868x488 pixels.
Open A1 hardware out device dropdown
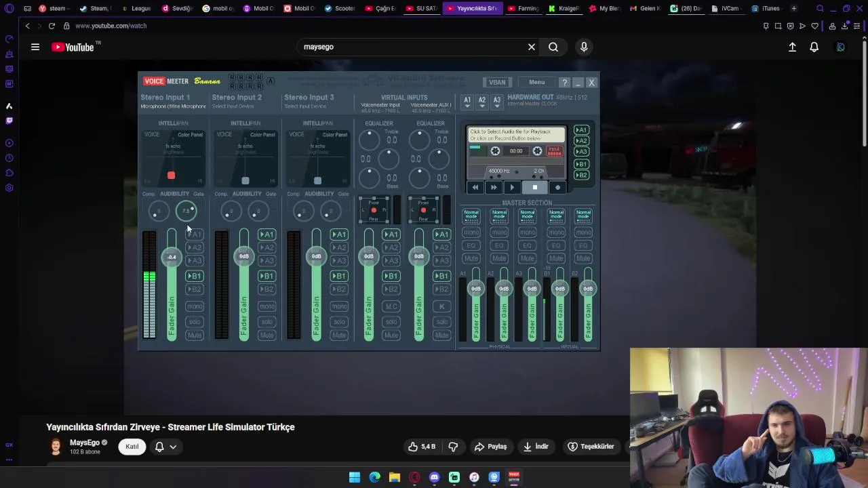click(467, 102)
